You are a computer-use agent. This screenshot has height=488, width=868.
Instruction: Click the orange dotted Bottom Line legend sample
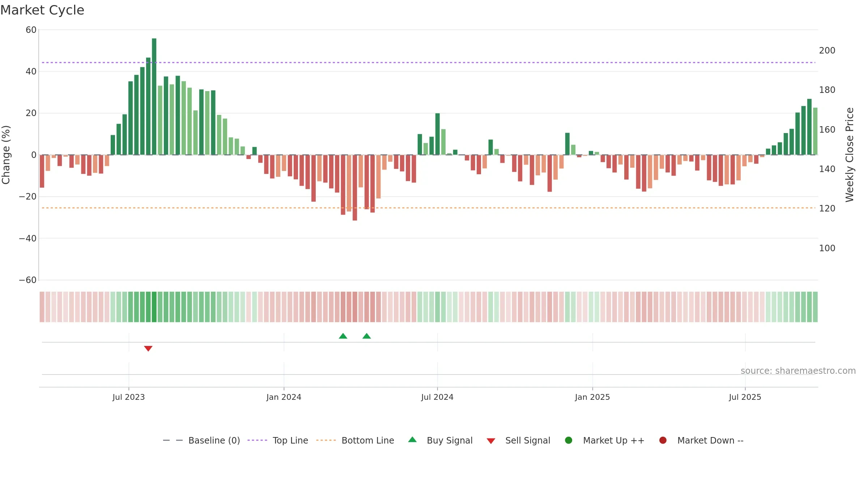tap(326, 440)
